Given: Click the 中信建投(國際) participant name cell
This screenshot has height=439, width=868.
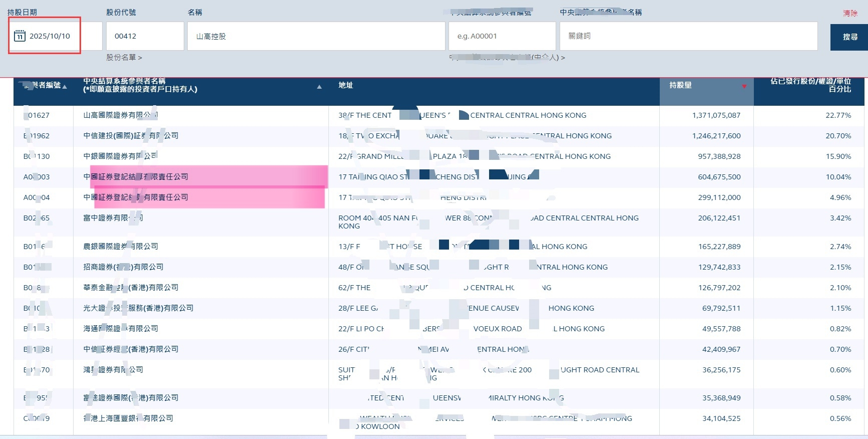Looking at the screenshot, I should coord(130,136).
